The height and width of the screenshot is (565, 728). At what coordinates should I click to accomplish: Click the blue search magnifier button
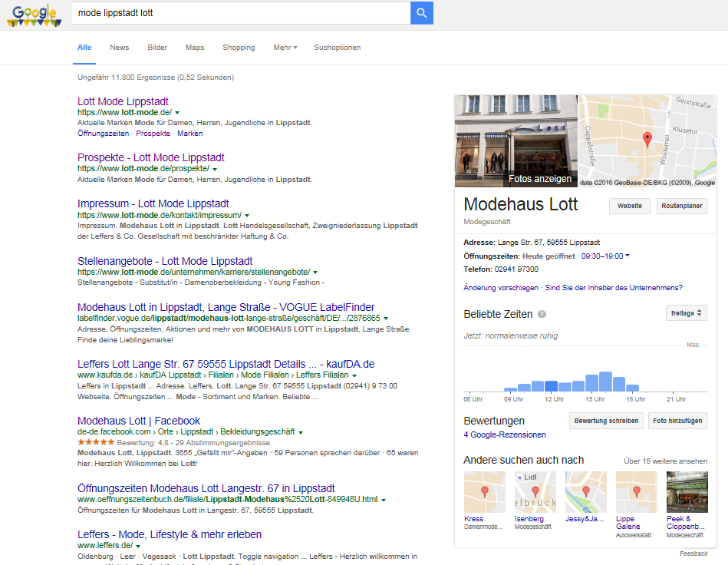[x=422, y=13]
